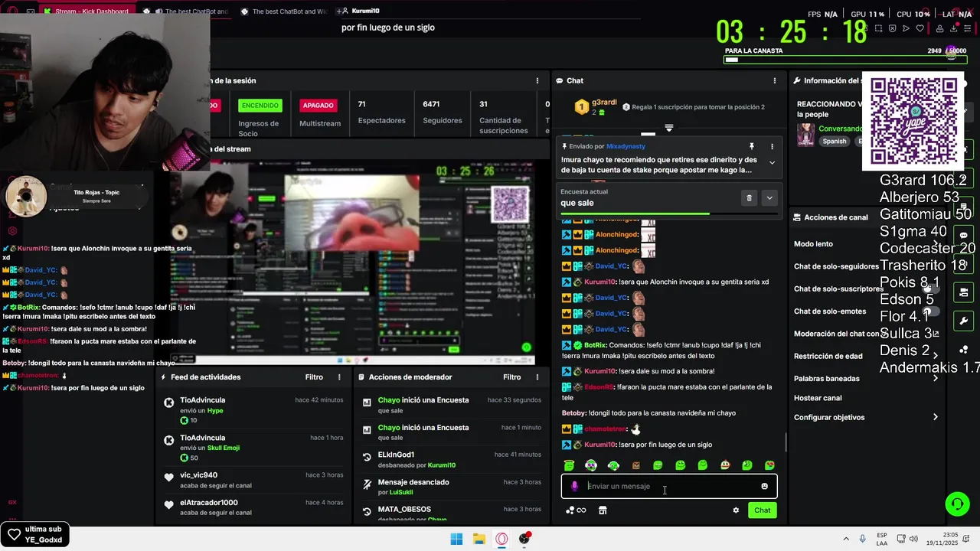This screenshot has height=551, width=980.
Task: Open Feed de actividades Filtro
Action: [x=314, y=377]
